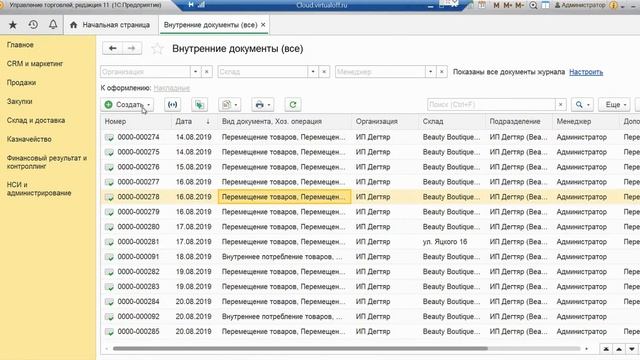Open the Казначейство section
640x360 pixels.
point(29,139)
